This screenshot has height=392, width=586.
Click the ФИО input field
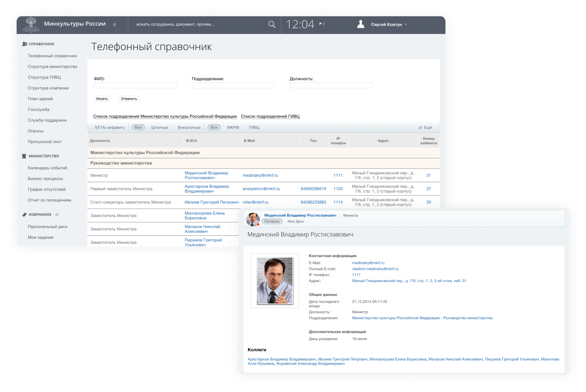point(135,85)
